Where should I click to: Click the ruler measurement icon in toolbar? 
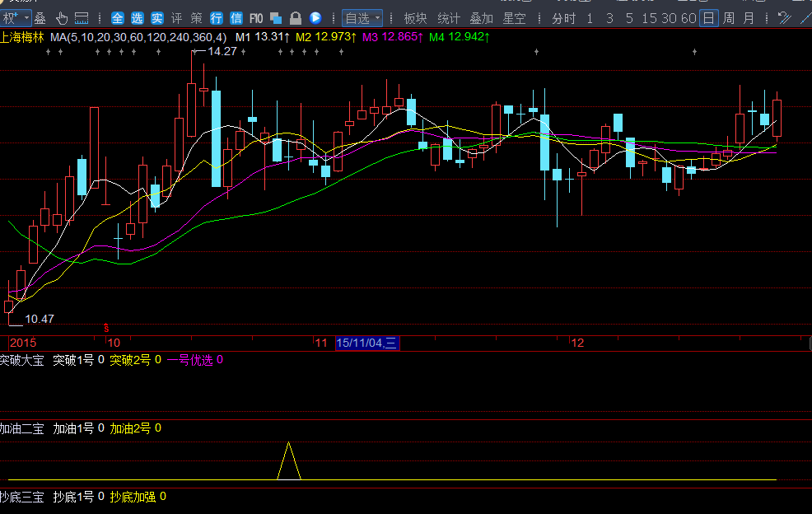click(x=82, y=17)
